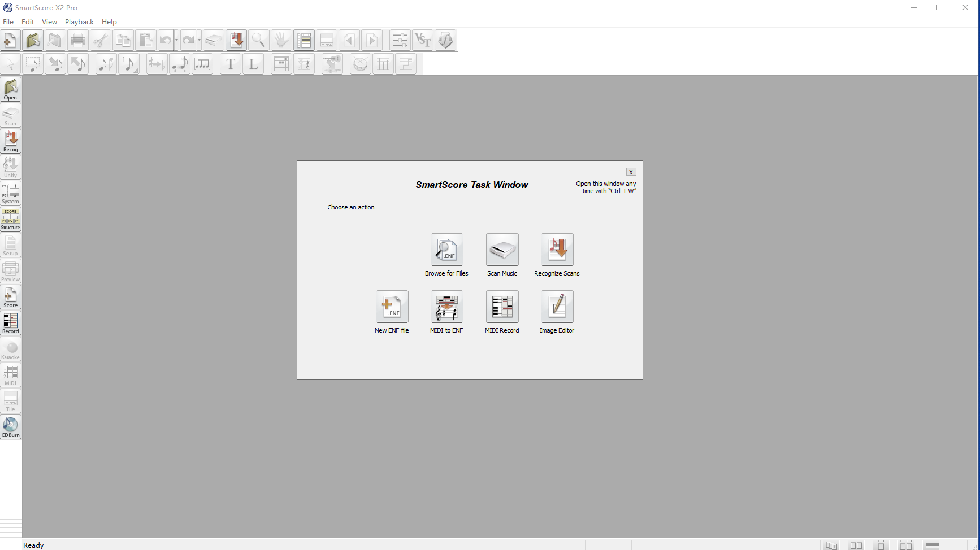The width and height of the screenshot is (980, 550).
Task: Click the Score button in the left sidebar
Action: (x=11, y=297)
